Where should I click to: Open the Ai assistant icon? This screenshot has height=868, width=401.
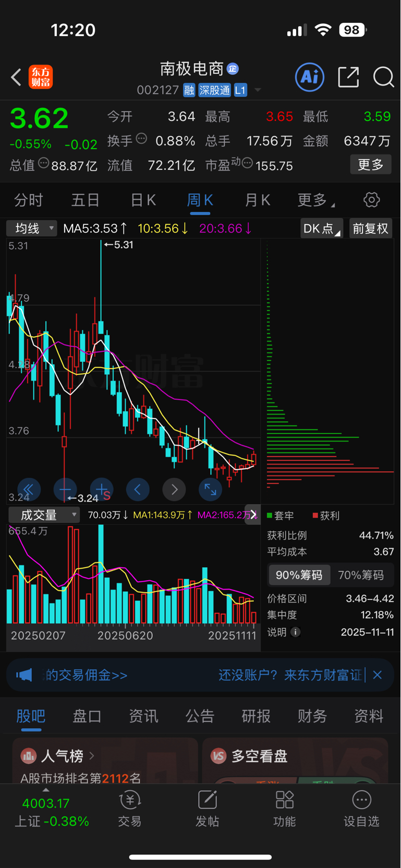310,77
